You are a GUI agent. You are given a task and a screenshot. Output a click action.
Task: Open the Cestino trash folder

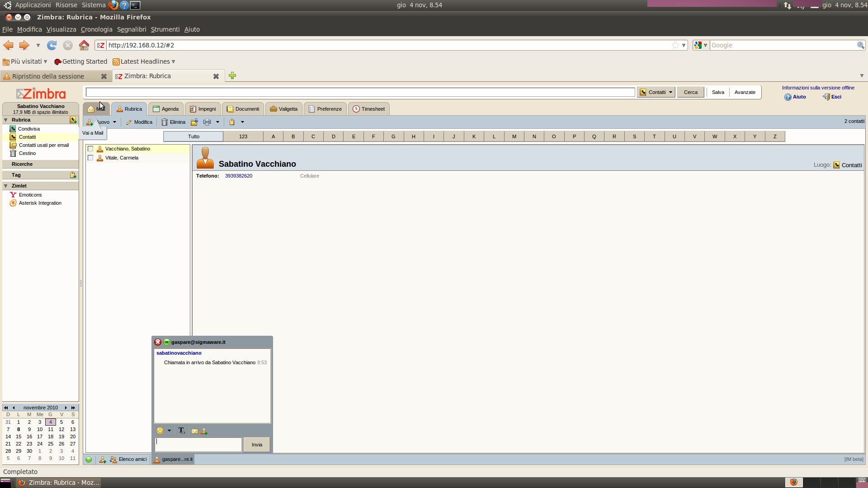click(x=27, y=154)
